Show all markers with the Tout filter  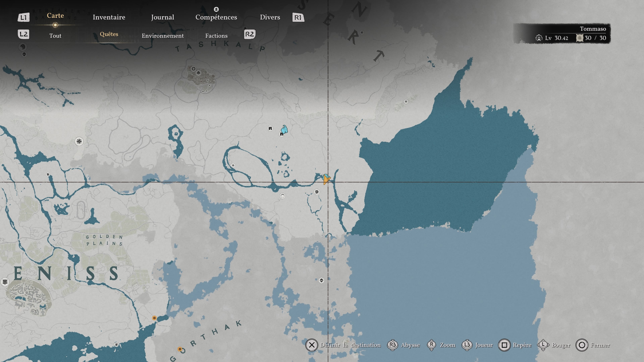pos(55,36)
